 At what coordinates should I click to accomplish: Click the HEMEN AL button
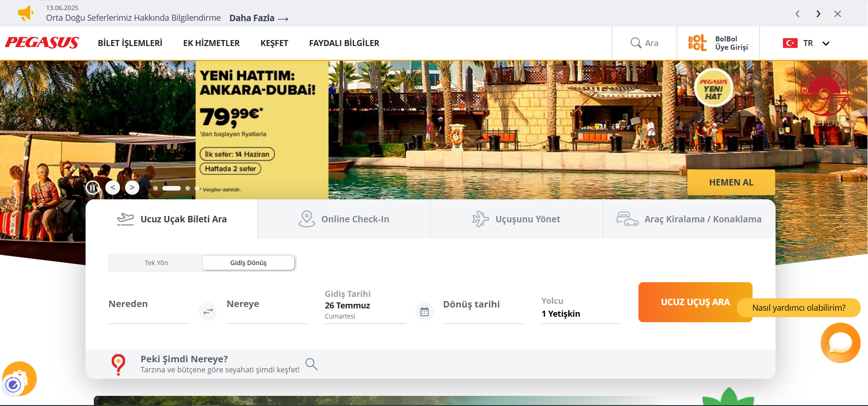pyautogui.click(x=731, y=182)
